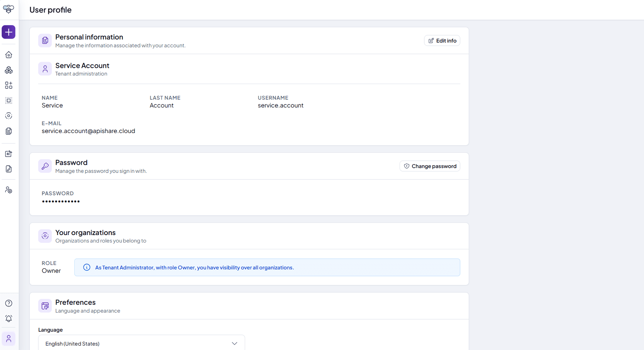Click Change password button
This screenshot has height=350, width=644.
(430, 166)
